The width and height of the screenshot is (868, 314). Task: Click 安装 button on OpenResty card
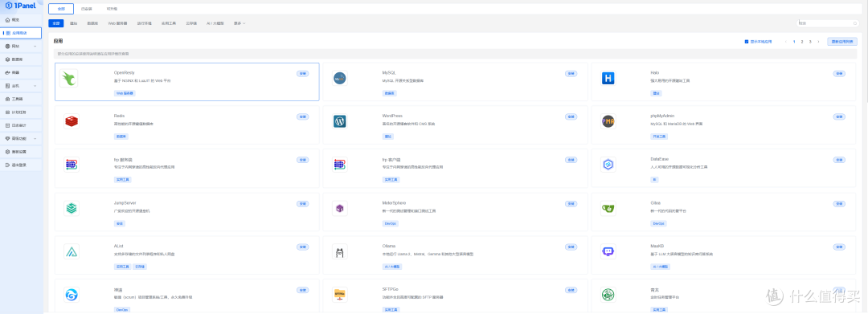(x=303, y=73)
